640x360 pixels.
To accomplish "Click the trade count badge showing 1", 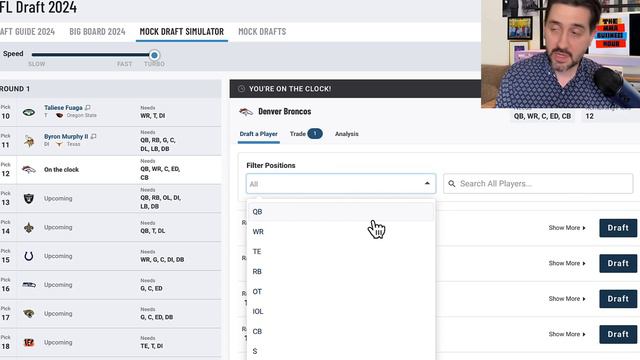I will [x=315, y=133].
